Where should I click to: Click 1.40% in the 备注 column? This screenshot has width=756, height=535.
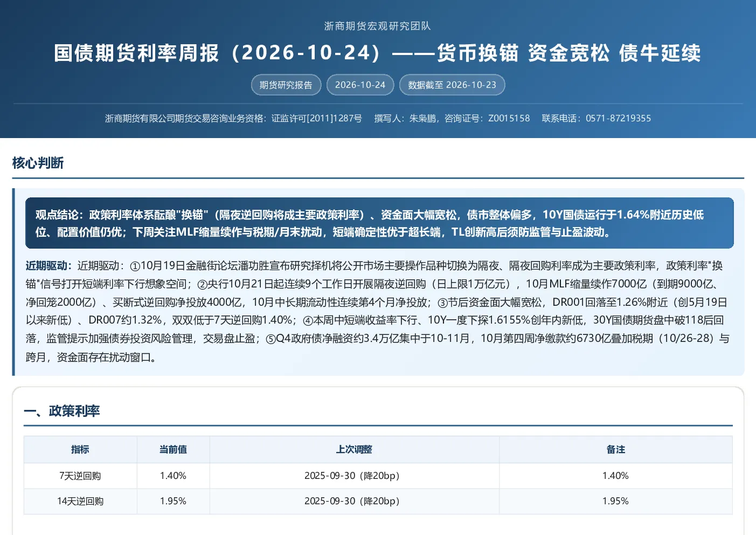[x=615, y=476]
